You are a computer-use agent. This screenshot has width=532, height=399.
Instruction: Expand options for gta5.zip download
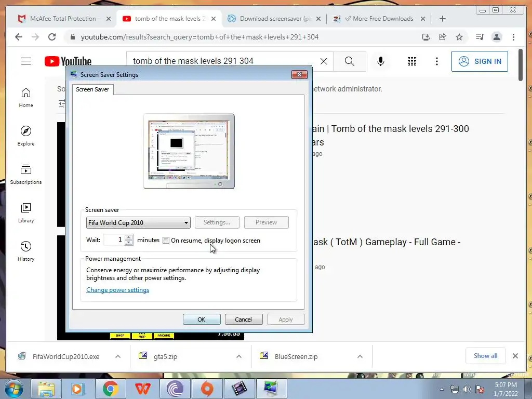click(239, 356)
